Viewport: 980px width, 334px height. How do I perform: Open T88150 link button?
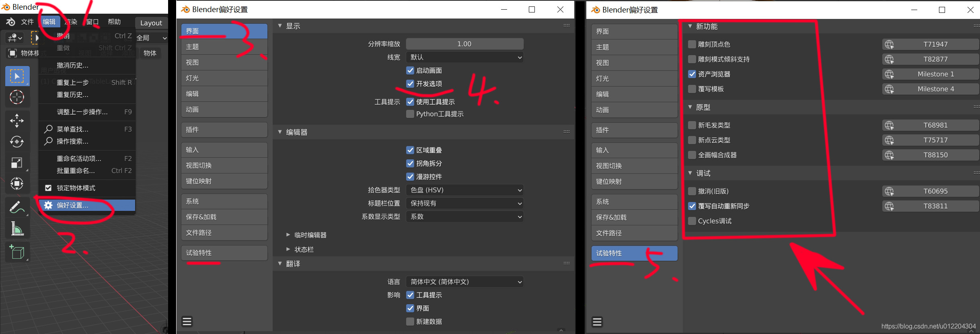point(931,155)
